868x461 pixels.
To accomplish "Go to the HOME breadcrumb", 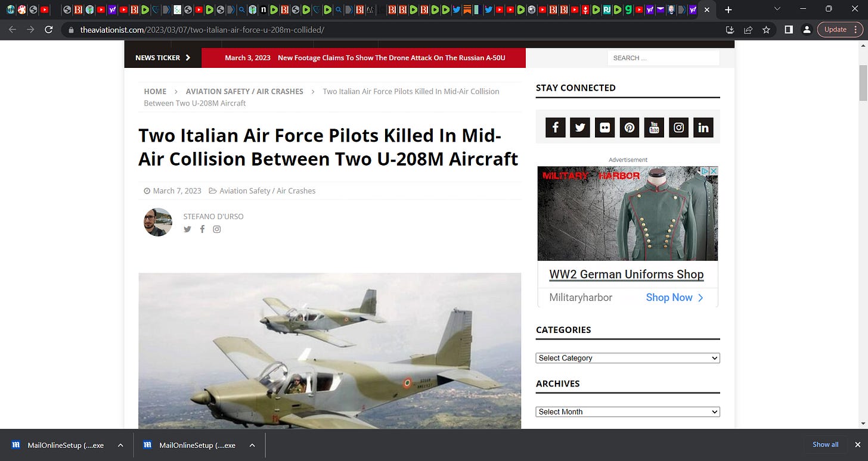I will [155, 91].
